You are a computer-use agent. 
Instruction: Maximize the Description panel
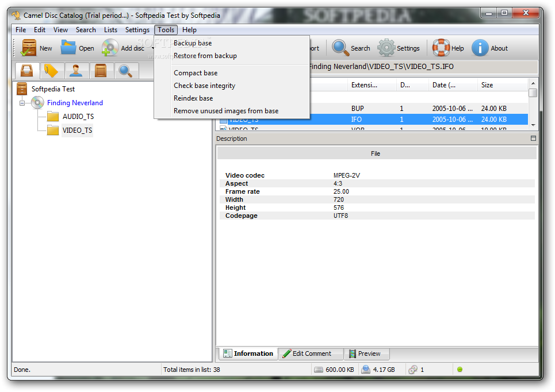click(x=533, y=139)
